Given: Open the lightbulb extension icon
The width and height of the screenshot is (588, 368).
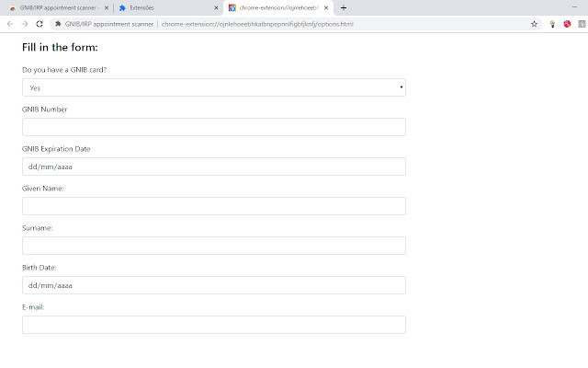Looking at the screenshot, I should (552, 24).
